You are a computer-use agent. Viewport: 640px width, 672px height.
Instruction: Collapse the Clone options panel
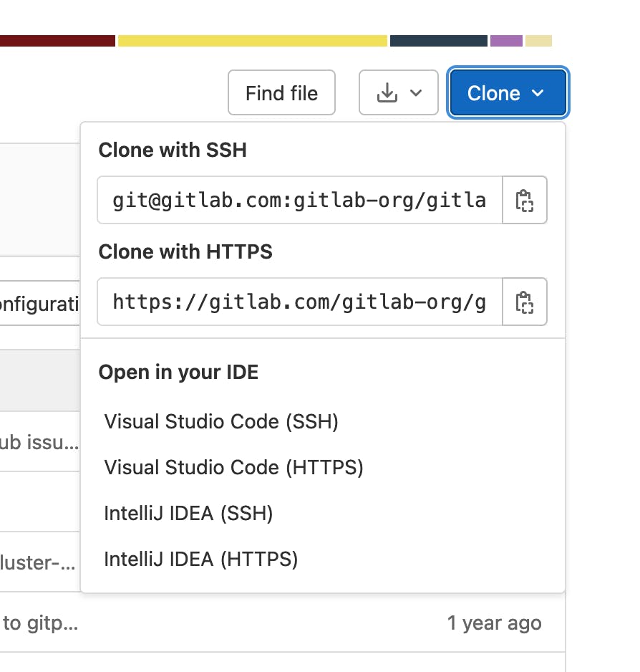(507, 92)
